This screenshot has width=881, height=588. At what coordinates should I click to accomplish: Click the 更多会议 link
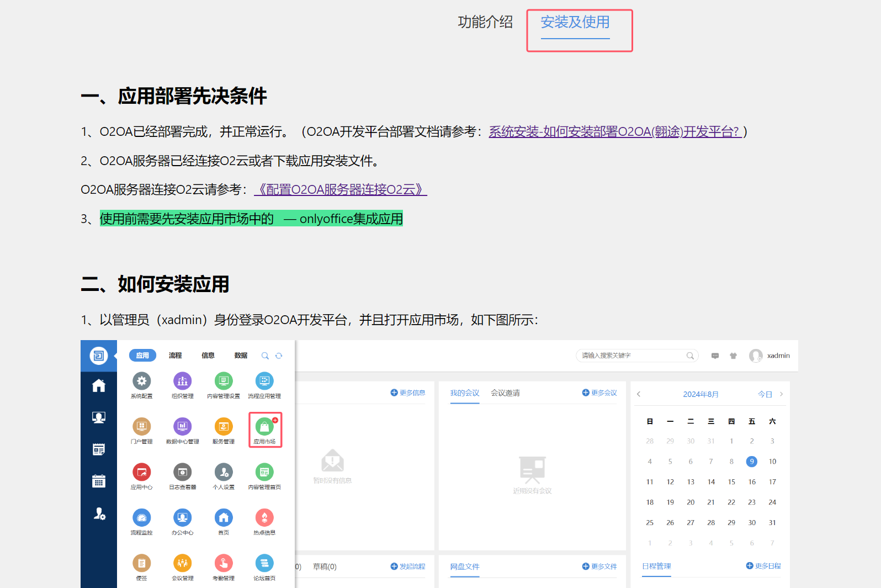(599, 393)
